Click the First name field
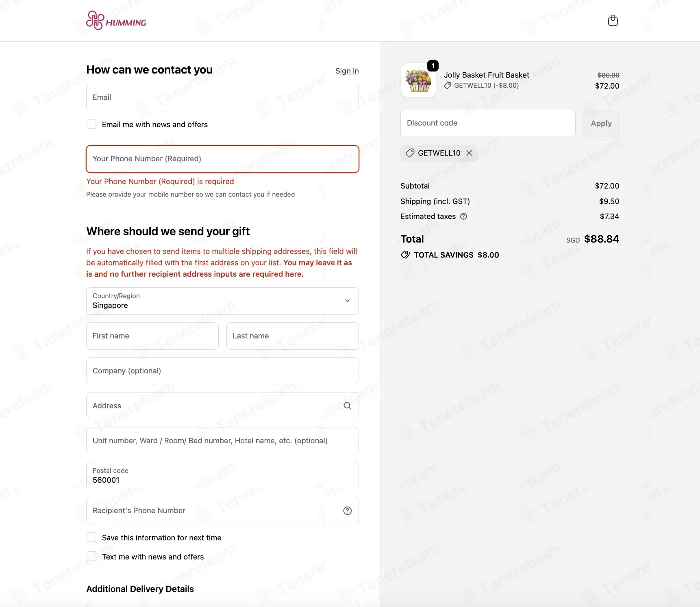 coord(152,336)
